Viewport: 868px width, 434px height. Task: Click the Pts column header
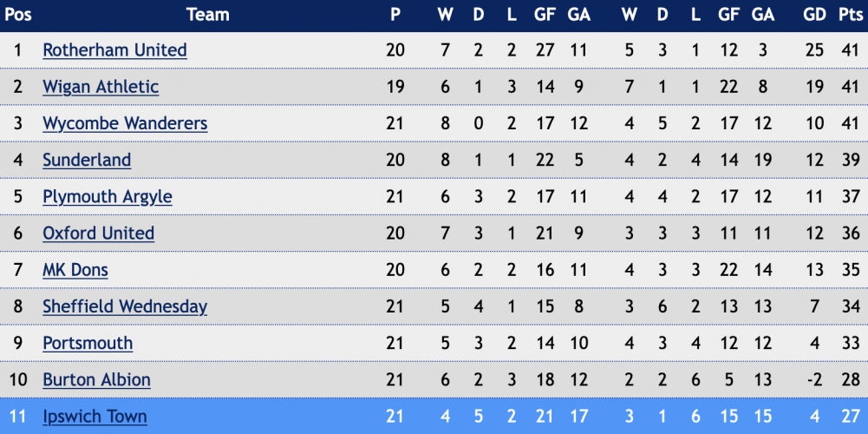851,15
